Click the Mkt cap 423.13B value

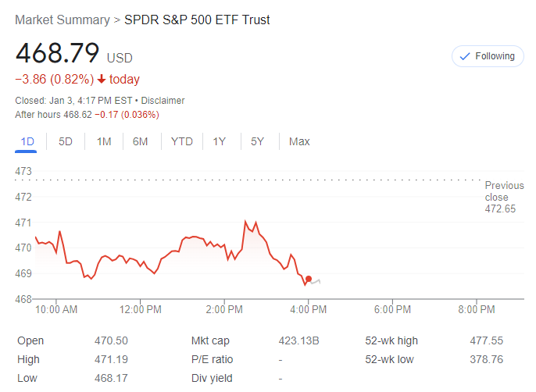coord(299,340)
